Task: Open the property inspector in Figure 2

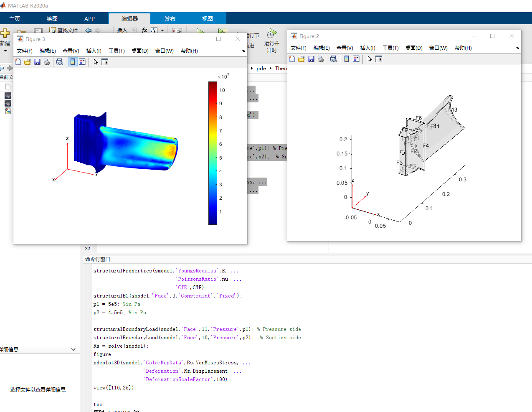Action: point(379,59)
